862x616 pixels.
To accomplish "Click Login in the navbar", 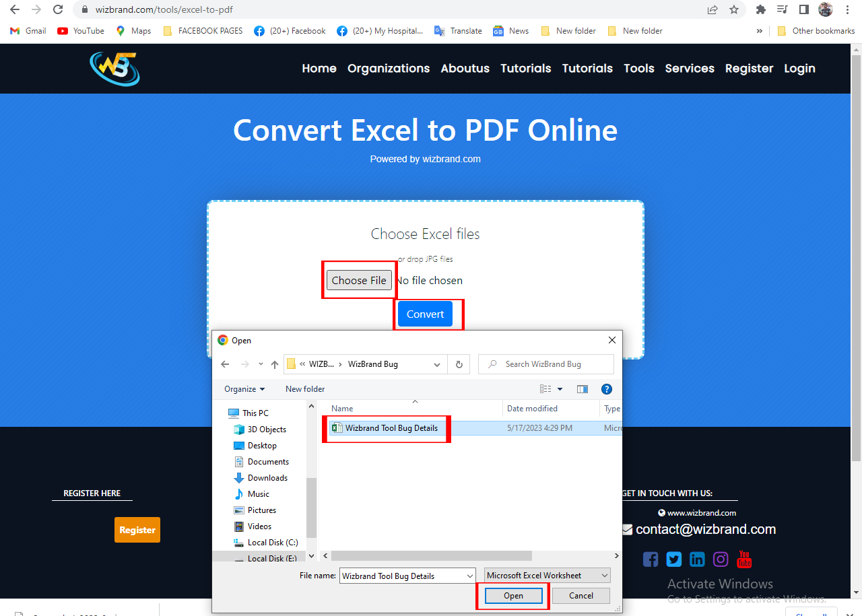I will coord(799,69).
